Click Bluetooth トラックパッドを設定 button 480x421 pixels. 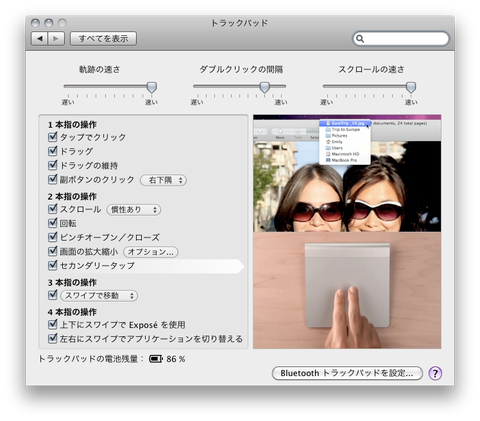tap(347, 373)
